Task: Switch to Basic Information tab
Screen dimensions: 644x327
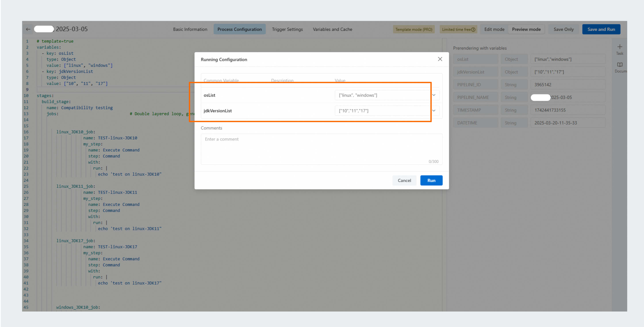Action: tap(190, 29)
